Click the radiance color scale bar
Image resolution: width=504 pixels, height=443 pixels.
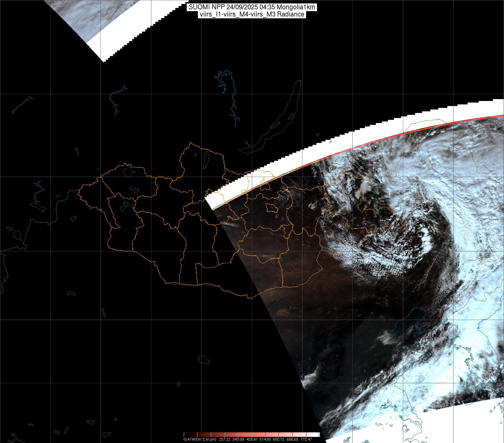252,434
